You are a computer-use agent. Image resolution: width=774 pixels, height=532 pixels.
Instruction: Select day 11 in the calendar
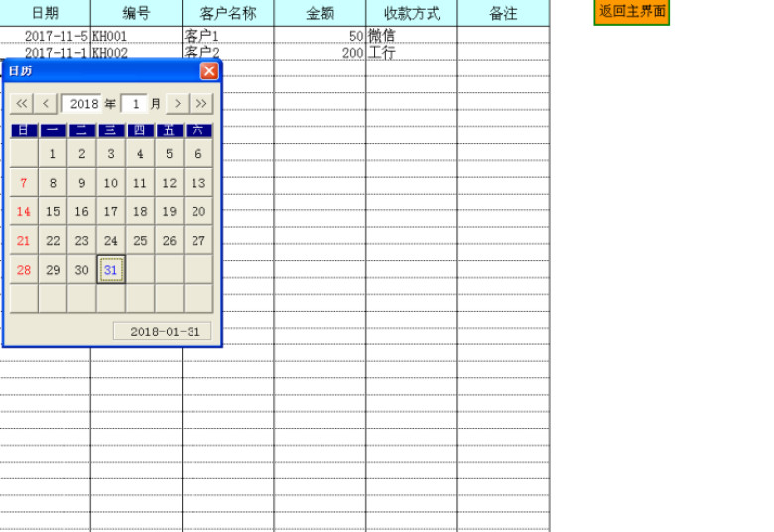point(140,183)
